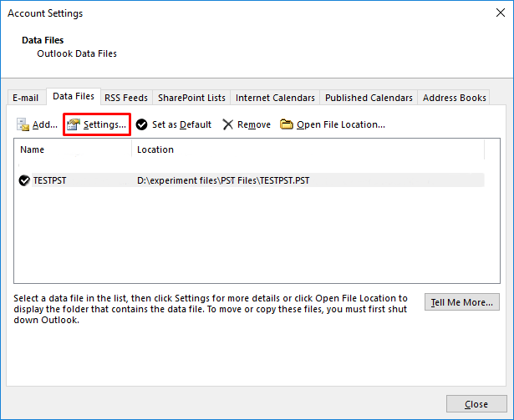Viewport: 514px width, 420px height.
Task: Click the Remove X icon
Action: [x=227, y=124]
